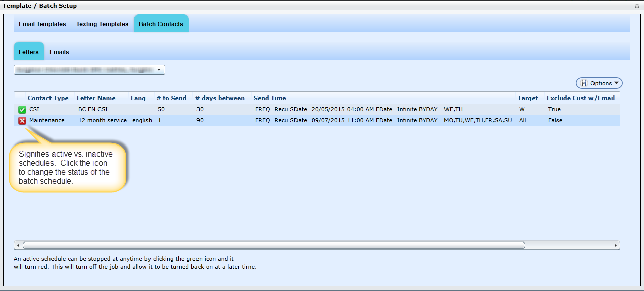Open the Options dropdown menu
The height and width of the screenshot is (291, 644).
pyautogui.click(x=599, y=83)
